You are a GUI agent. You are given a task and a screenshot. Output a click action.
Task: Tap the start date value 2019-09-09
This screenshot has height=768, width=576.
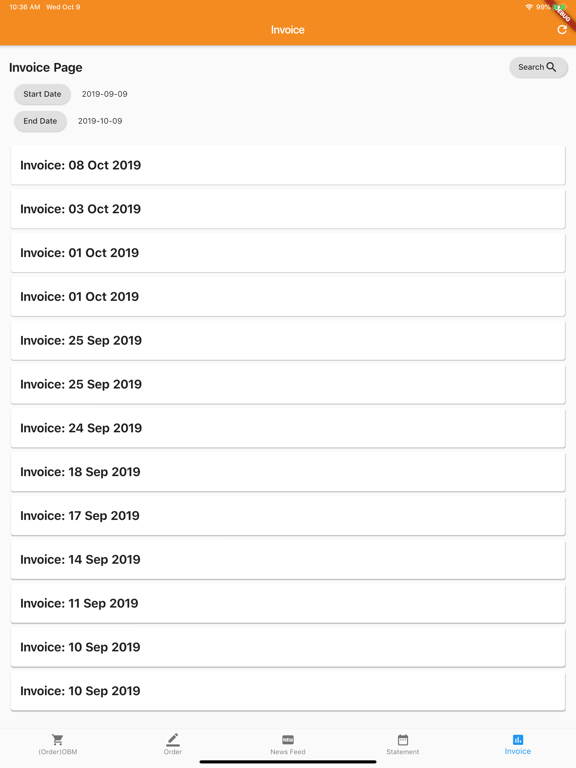(104, 94)
